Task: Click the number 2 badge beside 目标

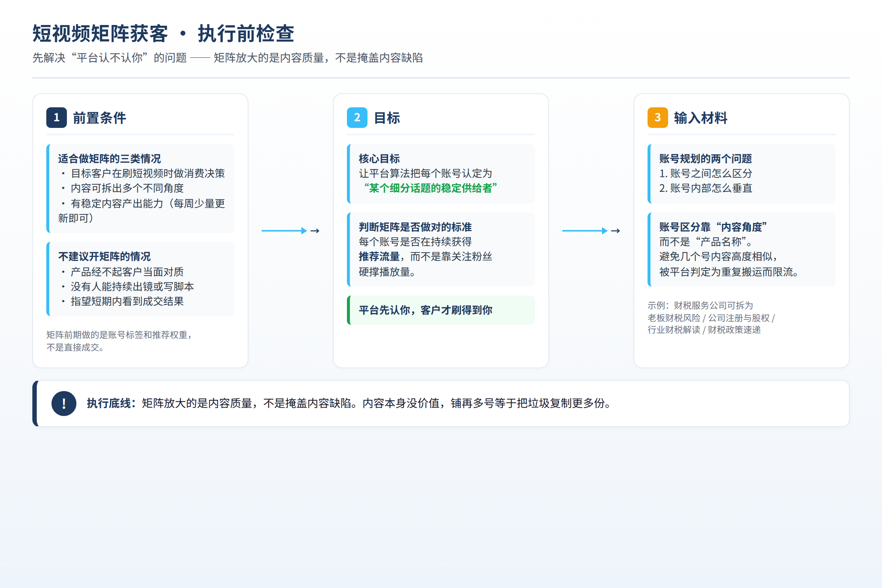Action: pyautogui.click(x=357, y=118)
